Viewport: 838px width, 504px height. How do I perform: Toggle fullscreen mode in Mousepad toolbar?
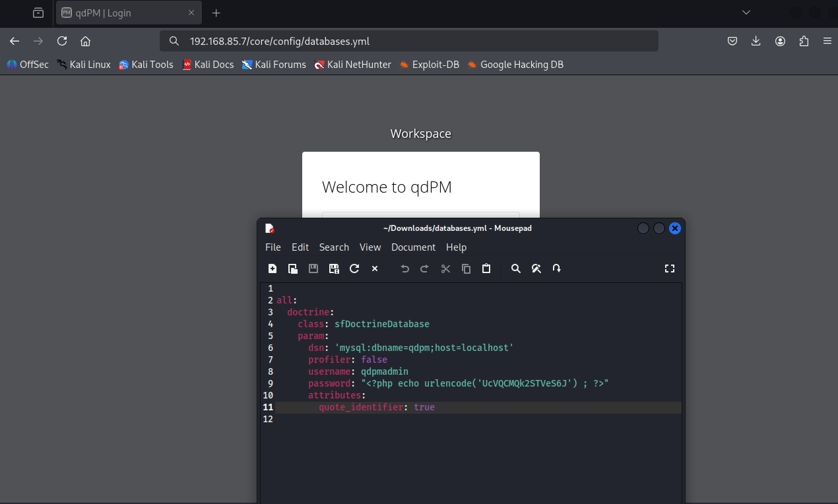pos(670,268)
